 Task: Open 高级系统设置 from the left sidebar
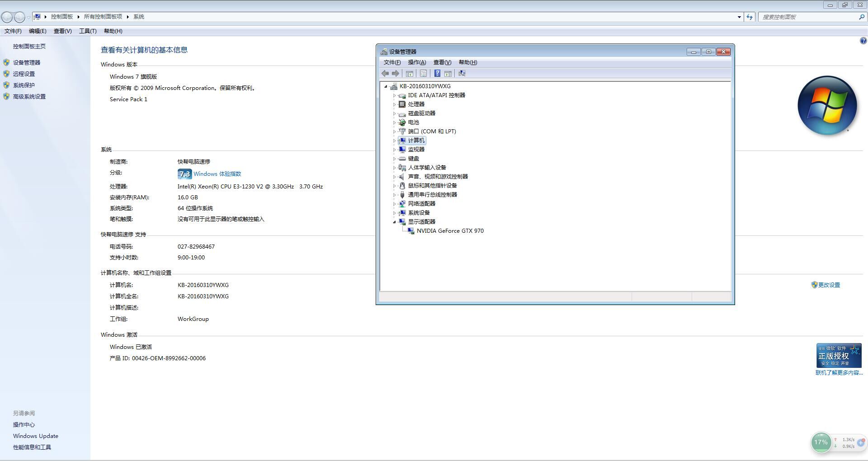coord(29,97)
